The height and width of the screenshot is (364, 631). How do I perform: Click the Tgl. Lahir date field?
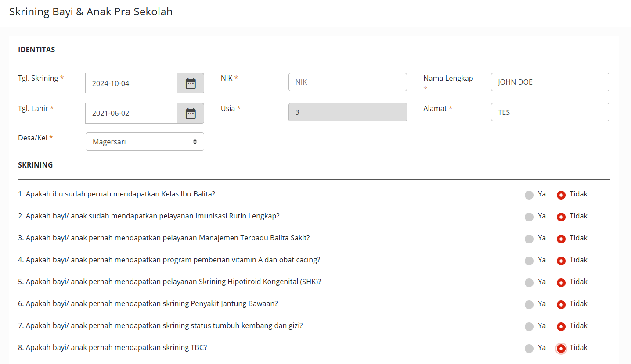pos(131,114)
